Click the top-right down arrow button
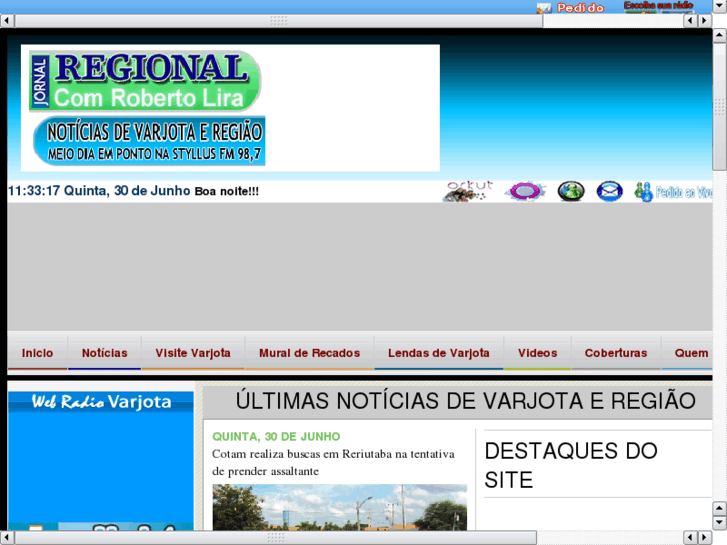The width and height of the screenshot is (727, 545). pos(720,6)
